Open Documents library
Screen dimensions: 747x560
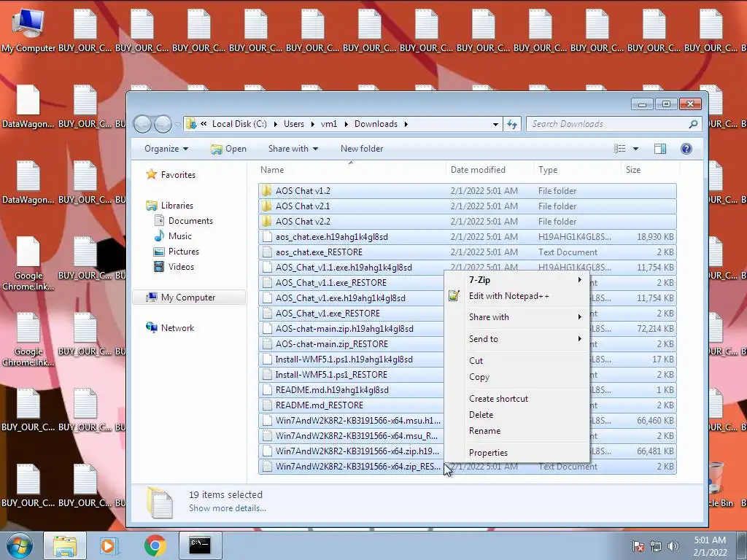coord(190,221)
